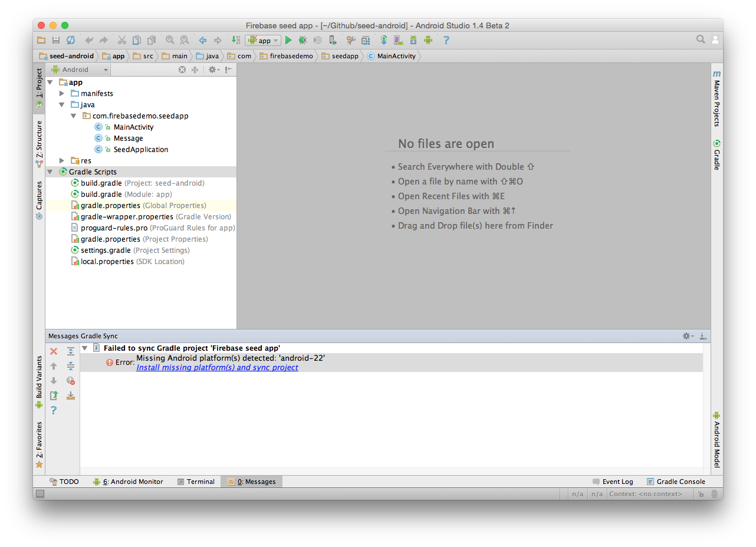Open the Gradle Console tab

point(676,482)
